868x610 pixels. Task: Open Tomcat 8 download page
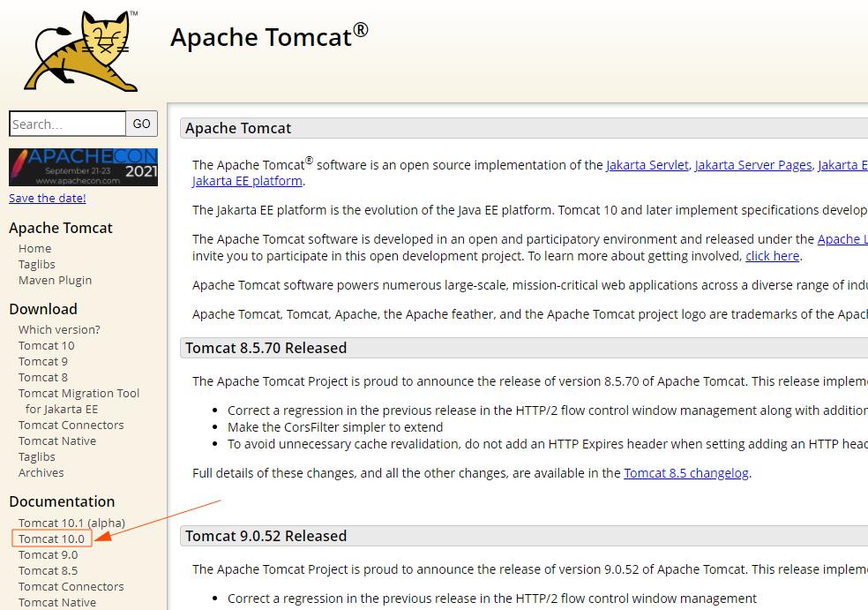(43, 377)
